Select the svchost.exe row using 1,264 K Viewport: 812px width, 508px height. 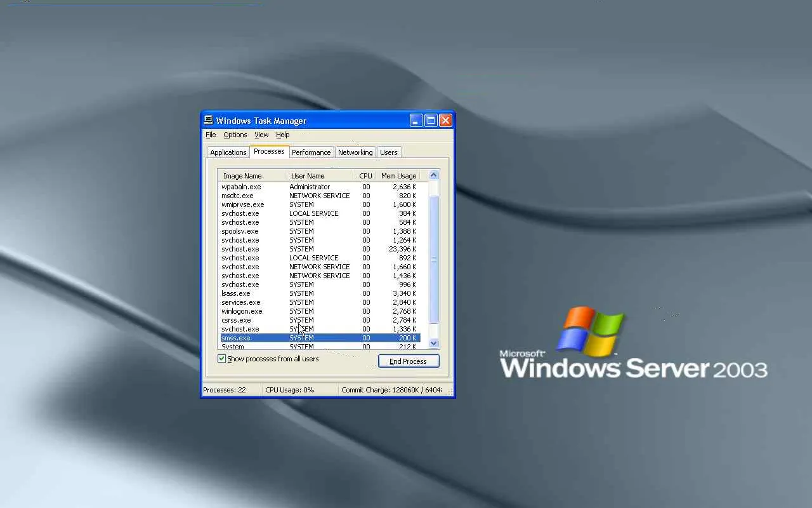[319, 240]
